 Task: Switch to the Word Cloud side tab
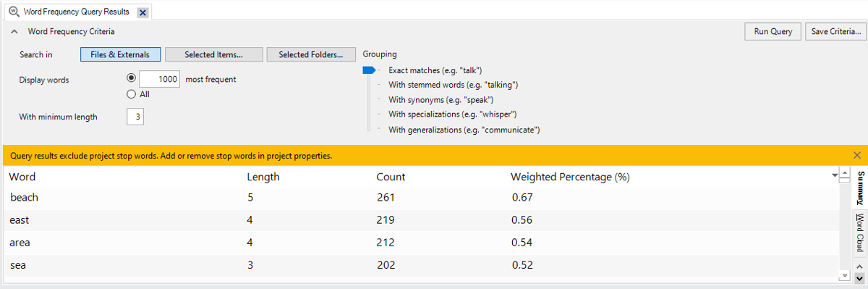pos(859,233)
